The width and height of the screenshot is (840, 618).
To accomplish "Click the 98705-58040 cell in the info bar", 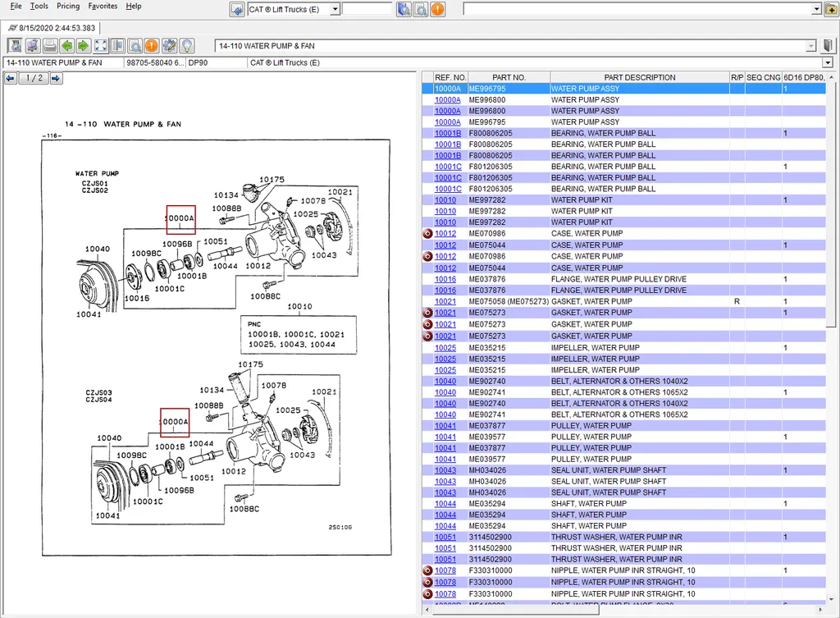I will 155,62.
